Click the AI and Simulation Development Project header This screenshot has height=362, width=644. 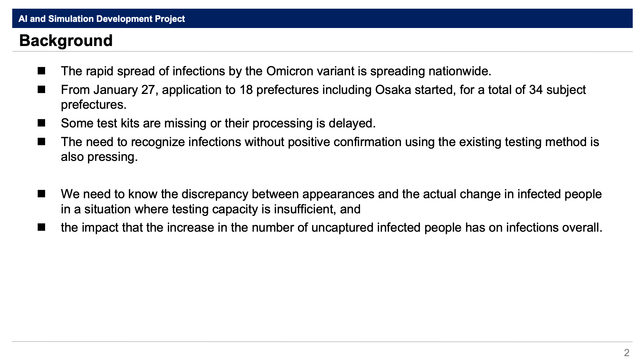coord(102,19)
